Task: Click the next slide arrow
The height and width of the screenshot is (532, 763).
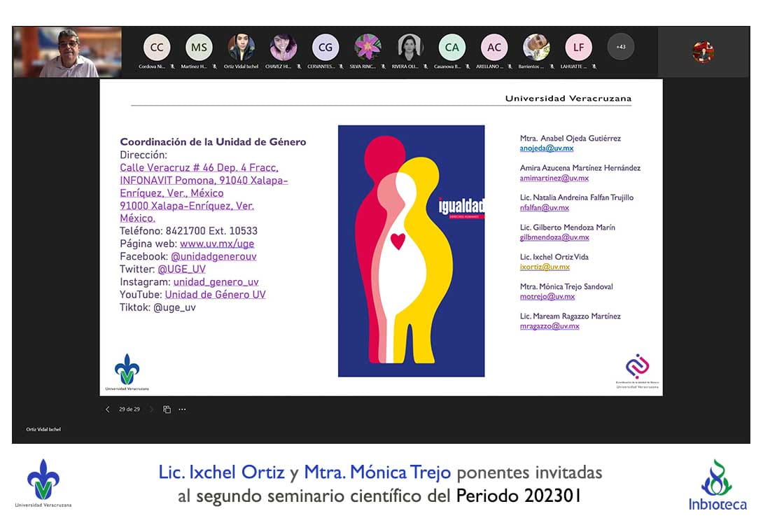Action: point(151,409)
